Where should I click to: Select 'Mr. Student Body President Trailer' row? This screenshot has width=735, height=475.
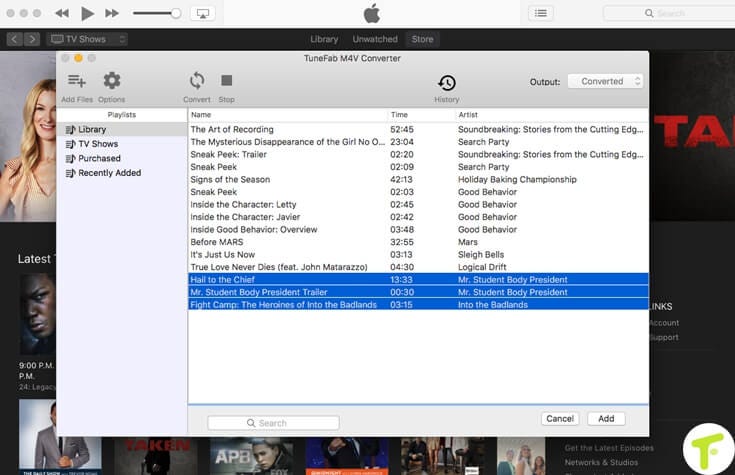pos(418,292)
